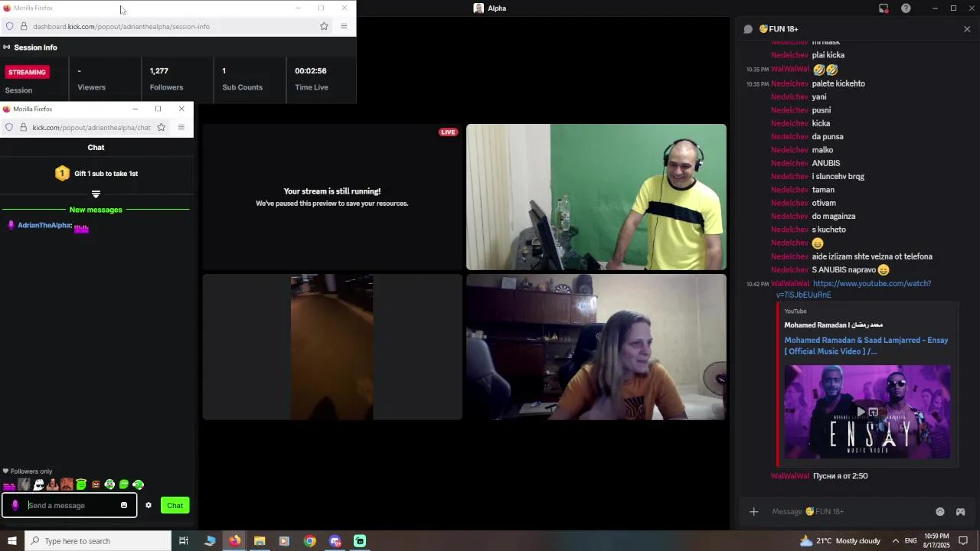Open Firefox hamburger menu in chat window
This screenshot has height=551, width=980.
coord(181,127)
